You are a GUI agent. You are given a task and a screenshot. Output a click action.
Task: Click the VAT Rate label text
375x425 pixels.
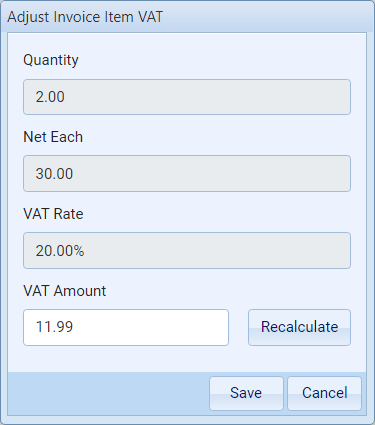pos(53,214)
